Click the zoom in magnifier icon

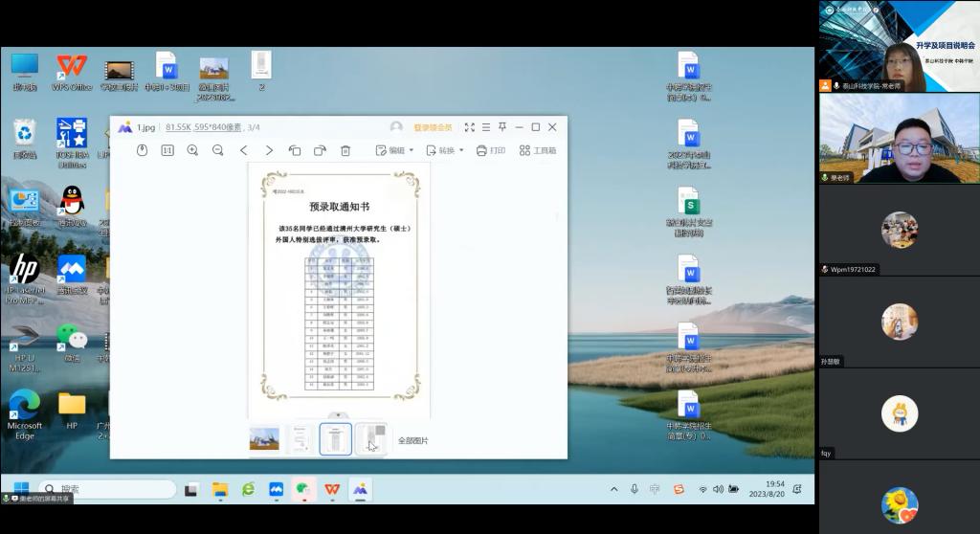pyautogui.click(x=192, y=150)
